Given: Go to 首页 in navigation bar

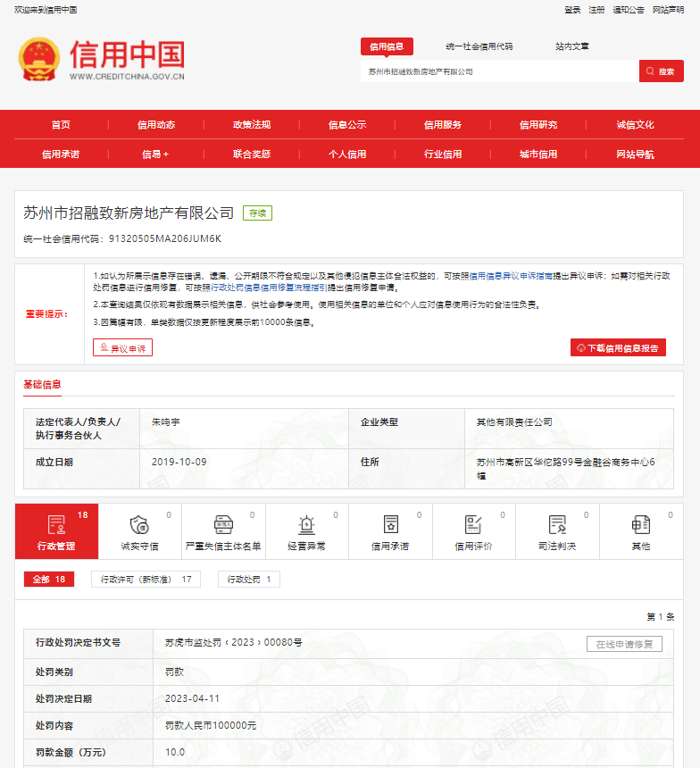Looking at the screenshot, I should point(61,125).
